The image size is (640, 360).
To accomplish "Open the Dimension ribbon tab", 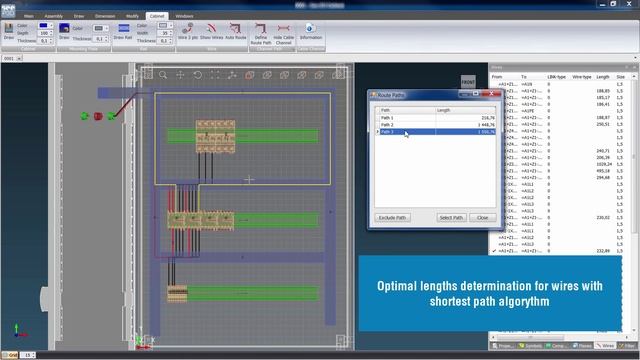I will 105,16.
